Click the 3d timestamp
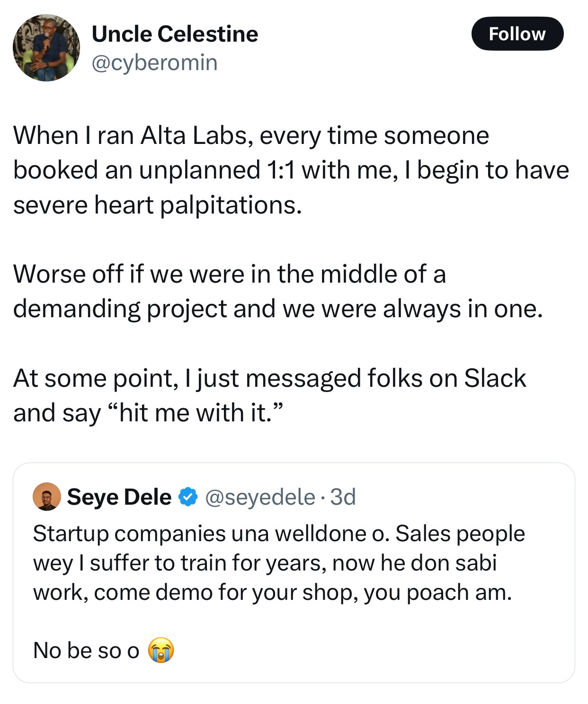This screenshot has height=704, width=588. (343, 497)
